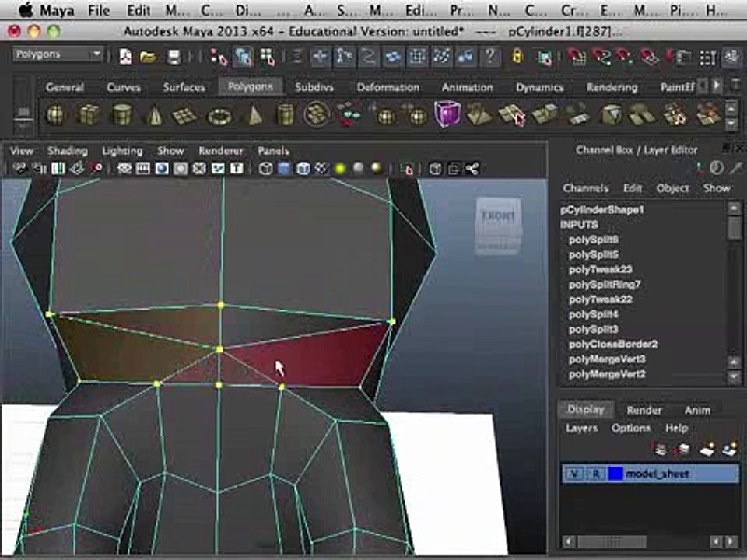This screenshot has height=560, width=747.
Task: Toggle wireframe on shaded cube icon
Action: click(303, 169)
